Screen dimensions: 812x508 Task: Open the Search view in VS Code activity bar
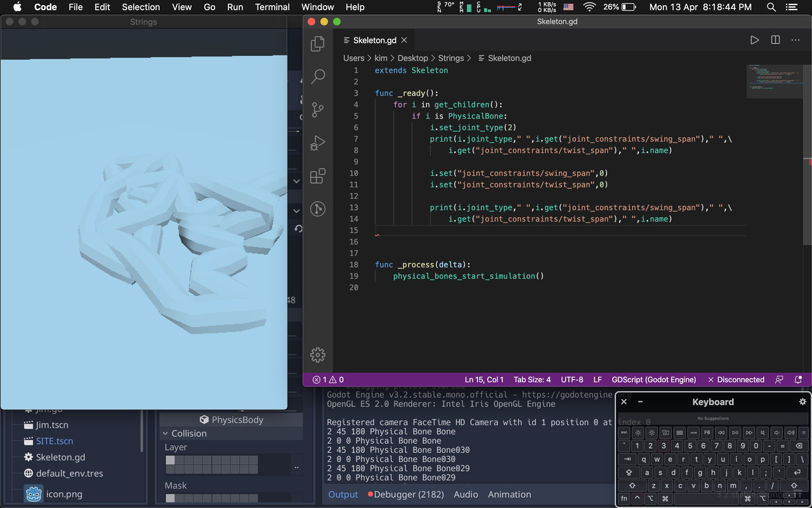pyautogui.click(x=318, y=77)
